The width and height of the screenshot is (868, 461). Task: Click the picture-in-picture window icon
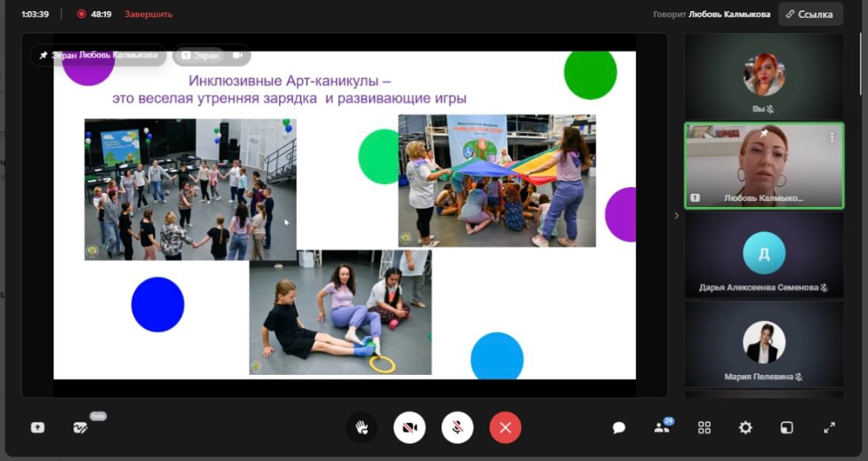click(786, 428)
